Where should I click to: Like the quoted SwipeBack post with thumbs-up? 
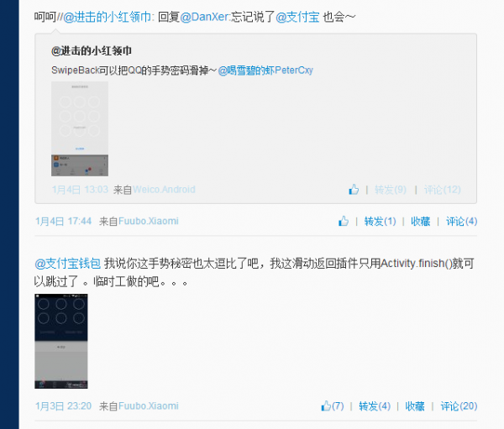354,189
